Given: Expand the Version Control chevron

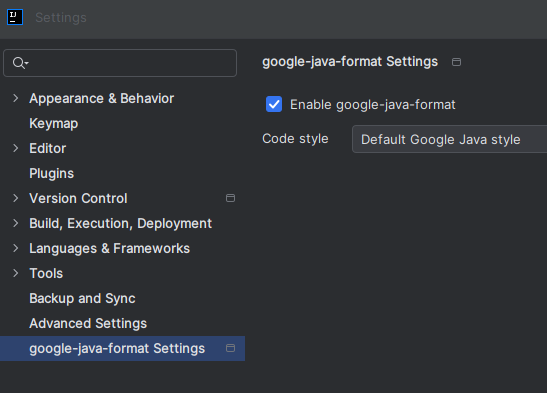Looking at the screenshot, I should coord(16,198).
